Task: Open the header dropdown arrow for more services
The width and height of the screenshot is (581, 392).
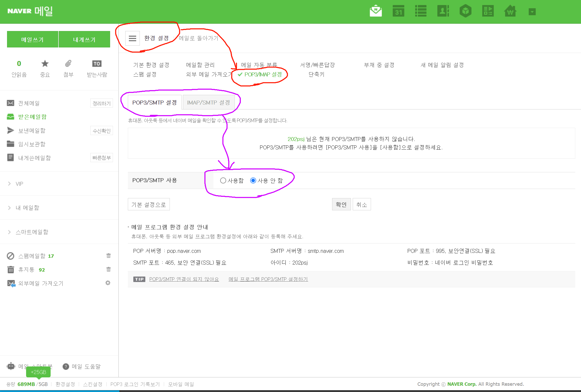Action: (532, 12)
